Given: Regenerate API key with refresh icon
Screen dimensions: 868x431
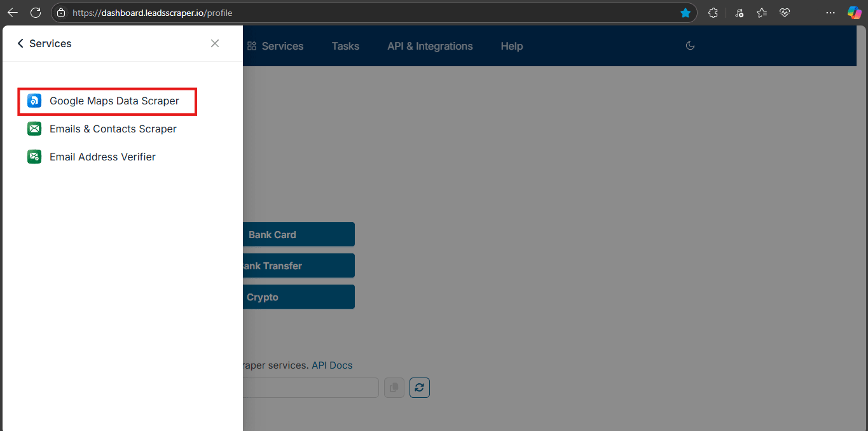Looking at the screenshot, I should click(420, 388).
